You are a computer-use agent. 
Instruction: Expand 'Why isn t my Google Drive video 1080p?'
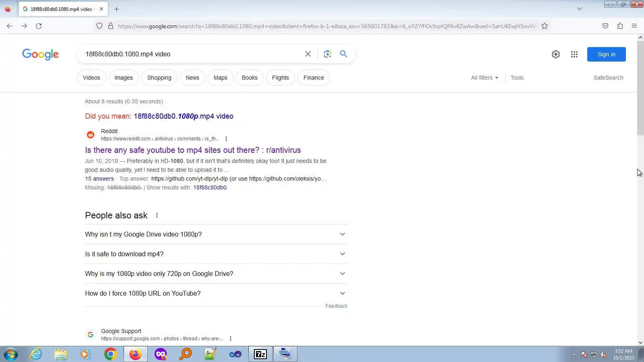click(x=216, y=234)
